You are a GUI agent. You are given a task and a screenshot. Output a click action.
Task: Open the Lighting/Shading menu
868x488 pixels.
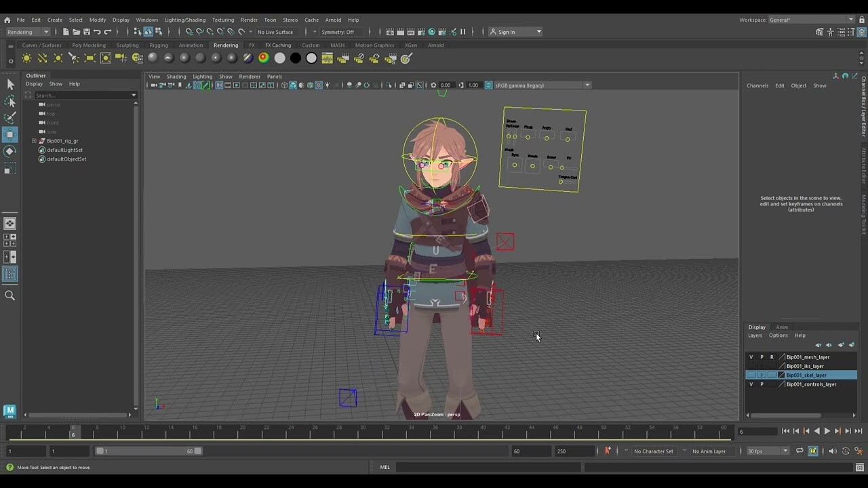pyautogui.click(x=185, y=20)
